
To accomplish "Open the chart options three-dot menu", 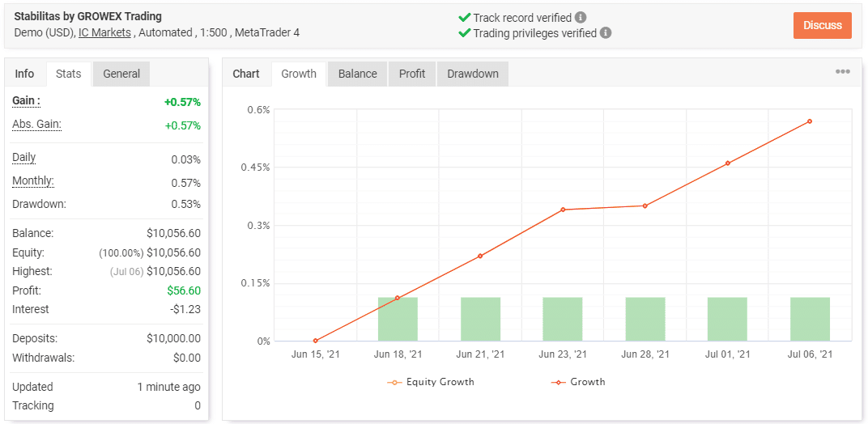I will [x=843, y=72].
